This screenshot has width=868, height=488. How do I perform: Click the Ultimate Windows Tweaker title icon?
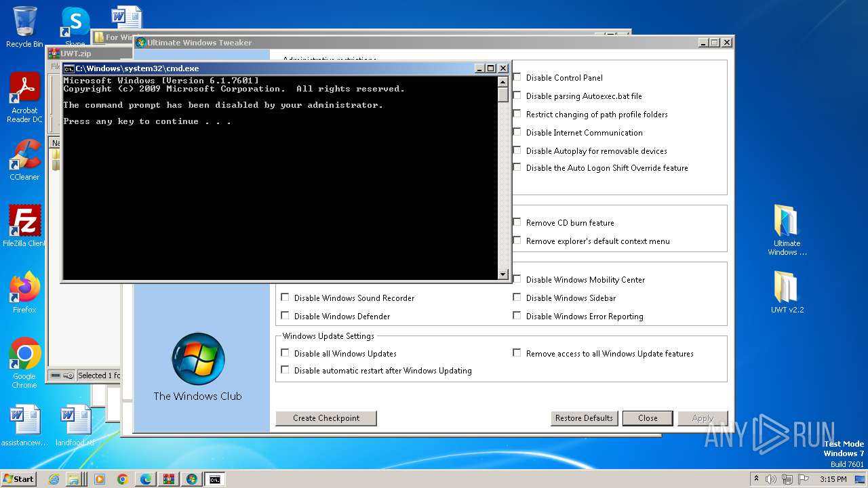click(141, 43)
